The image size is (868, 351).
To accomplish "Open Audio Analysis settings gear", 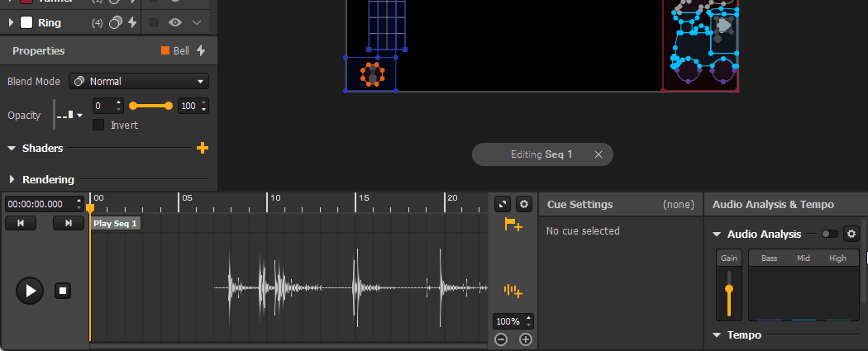I will tap(851, 234).
